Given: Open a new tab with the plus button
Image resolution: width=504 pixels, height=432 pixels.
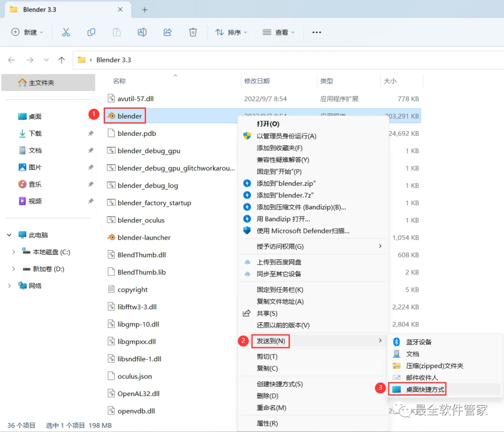Looking at the screenshot, I should pyautogui.click(x=145, y=10).
